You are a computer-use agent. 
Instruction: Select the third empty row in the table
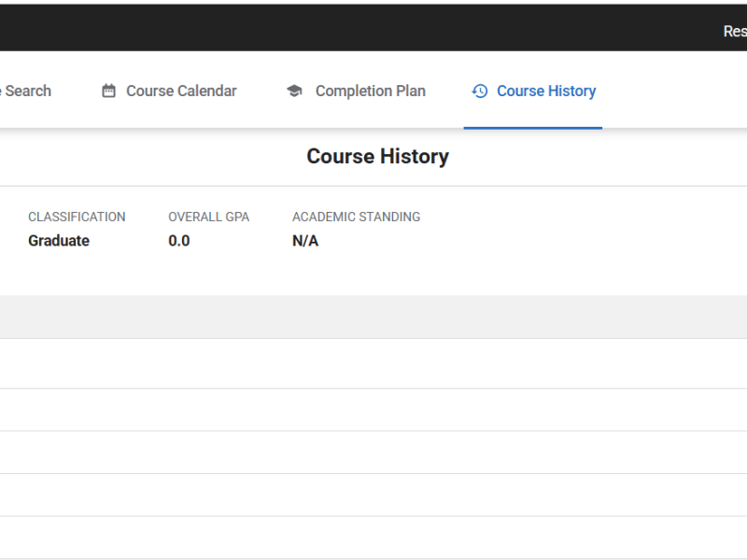[373, 453]
